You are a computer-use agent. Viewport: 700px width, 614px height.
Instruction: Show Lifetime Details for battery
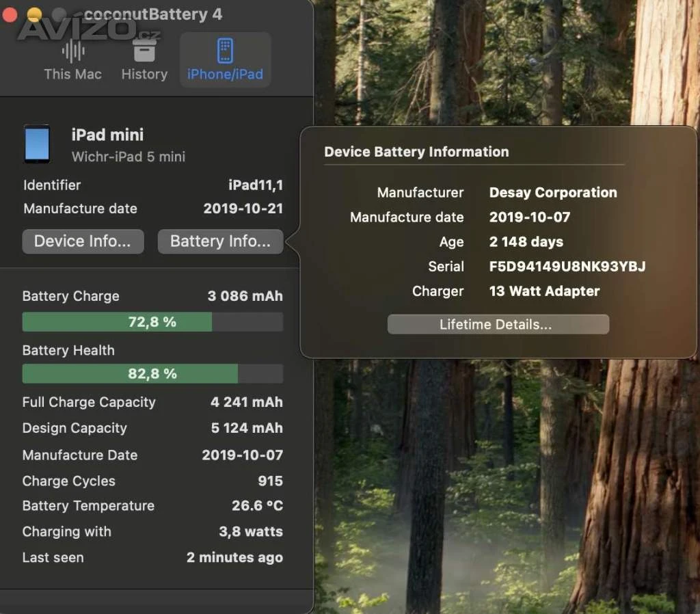coord(498,324)
